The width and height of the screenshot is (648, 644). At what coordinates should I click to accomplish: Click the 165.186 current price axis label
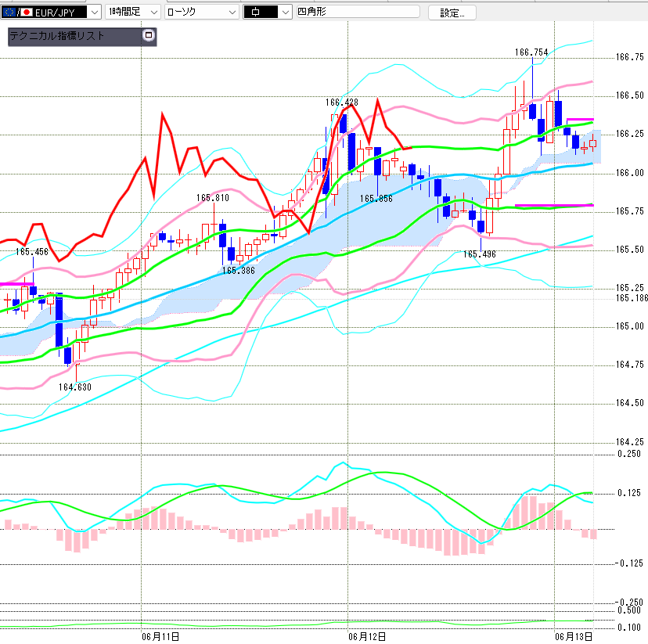632,298
